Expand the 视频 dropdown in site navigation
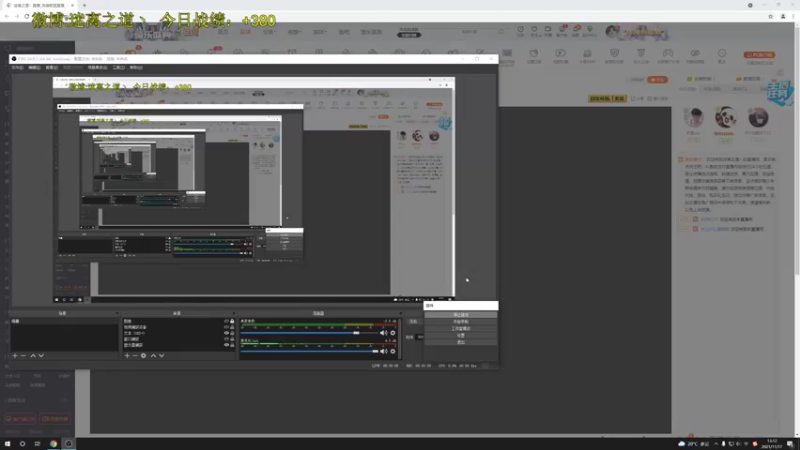Viewport: 800px width, 450px height. (294, 32)
